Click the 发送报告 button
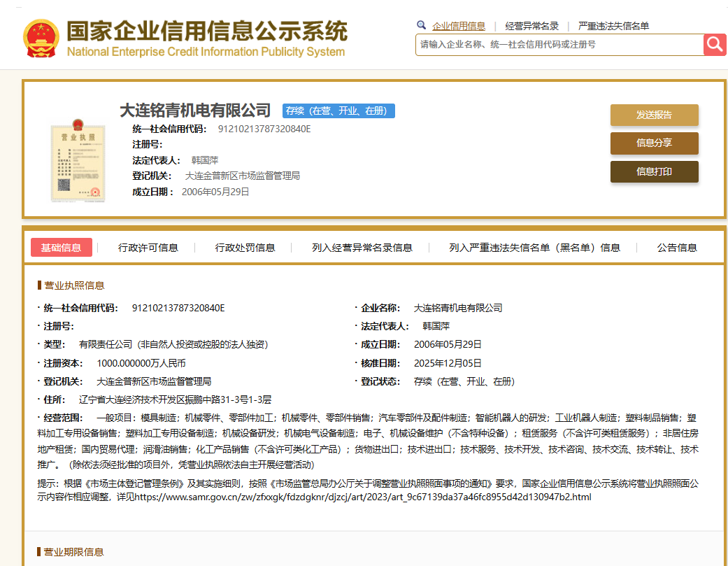Viewport: 728px width, 566px height. point(654,115)
